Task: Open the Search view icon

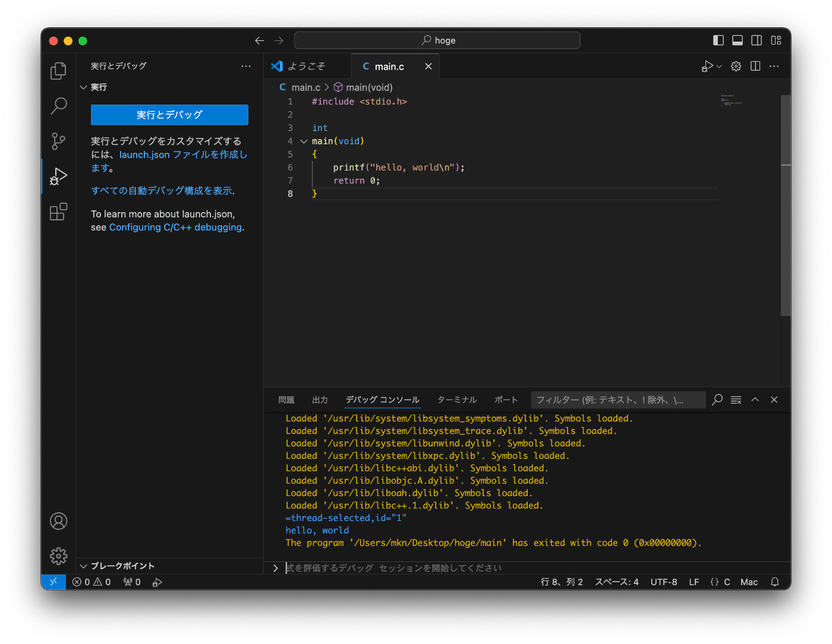Action: coord(58,106)
